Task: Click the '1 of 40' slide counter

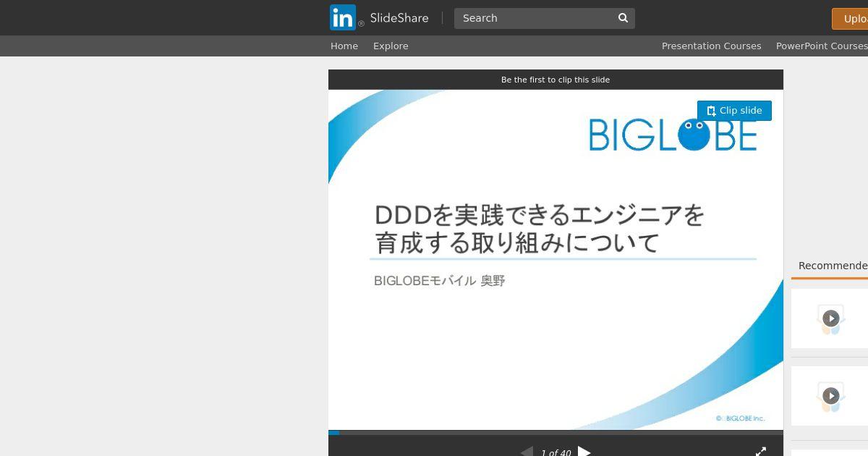Action: coord(556,452)
